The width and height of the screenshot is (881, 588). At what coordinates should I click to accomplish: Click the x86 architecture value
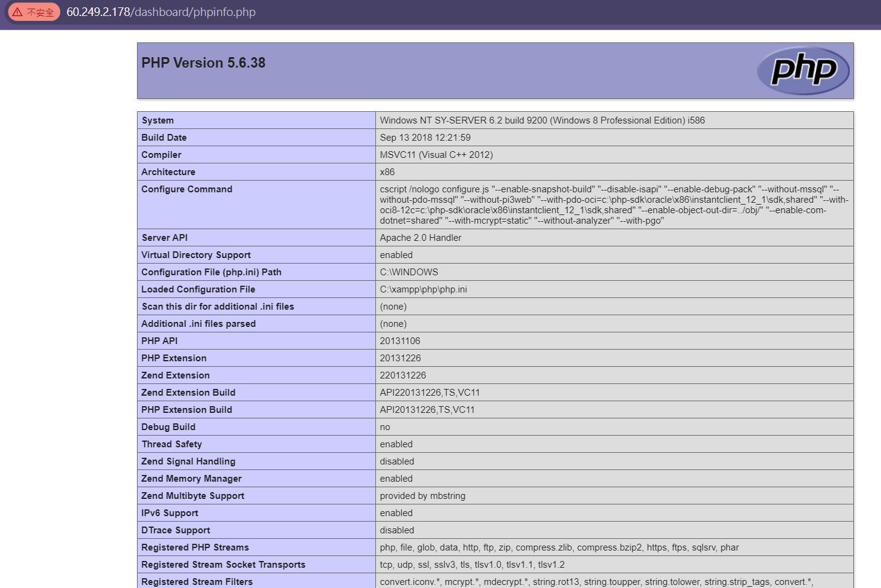pyautogui.click(x=387, y=172)
